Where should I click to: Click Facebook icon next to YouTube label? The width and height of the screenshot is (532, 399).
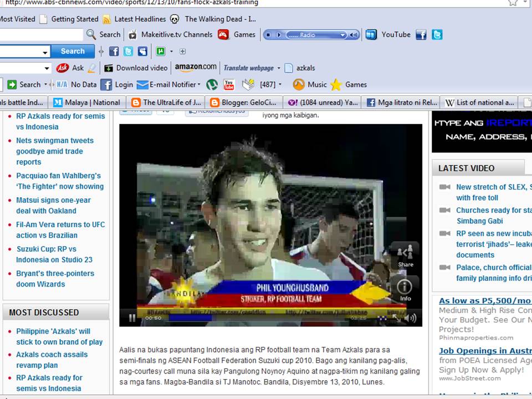[421, 34]
